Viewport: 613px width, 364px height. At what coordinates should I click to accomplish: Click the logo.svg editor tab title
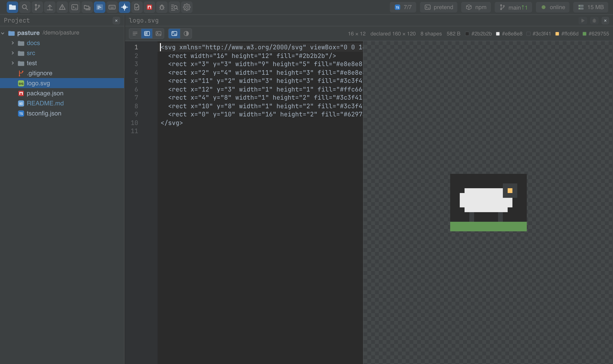click(x=144, y=21)
